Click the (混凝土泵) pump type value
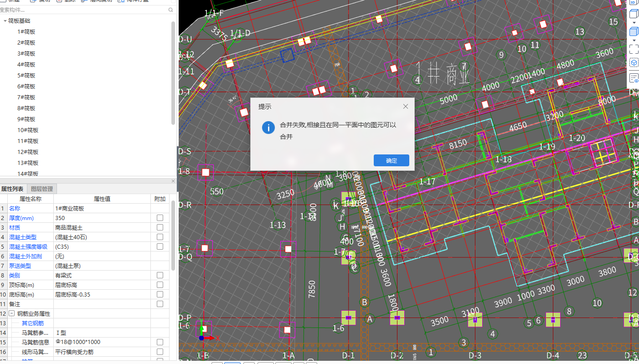639x364 pixels. coord(102,266)
